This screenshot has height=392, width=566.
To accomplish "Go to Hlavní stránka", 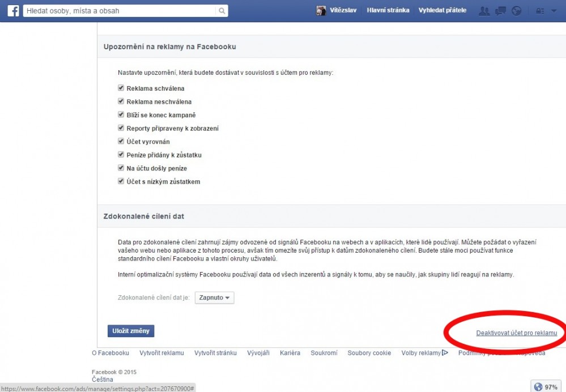I will click(388, 11).
